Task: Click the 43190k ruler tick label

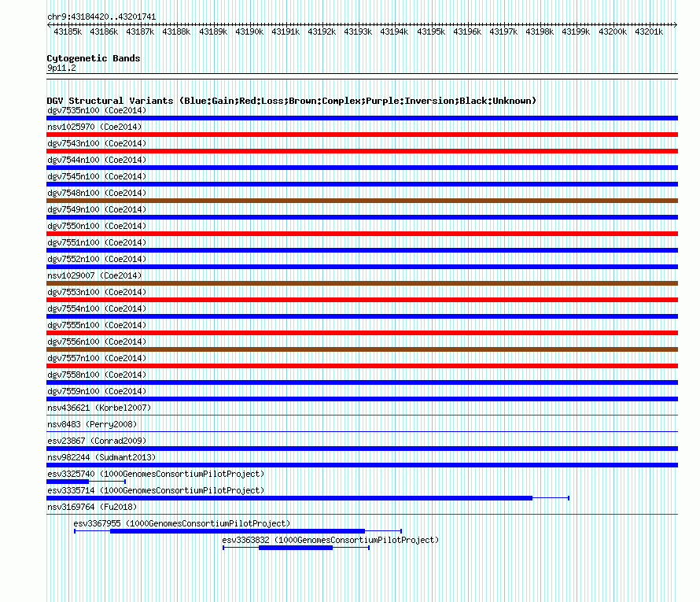Action: pyautogui.click(x=249, y=31)
